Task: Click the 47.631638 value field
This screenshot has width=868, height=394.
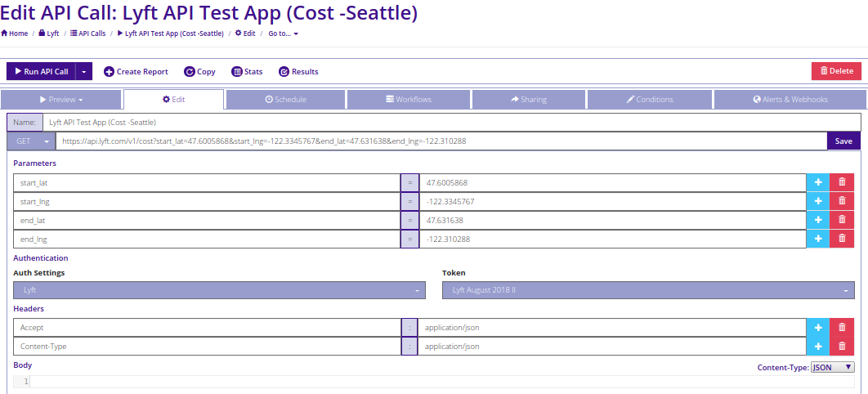Action: (x=612, y=220)
